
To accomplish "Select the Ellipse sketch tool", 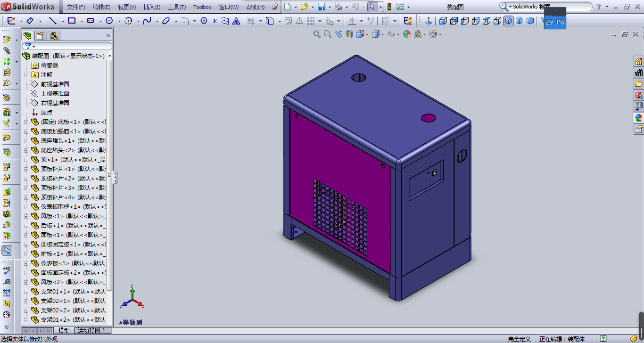I will (x=166, y=21).
